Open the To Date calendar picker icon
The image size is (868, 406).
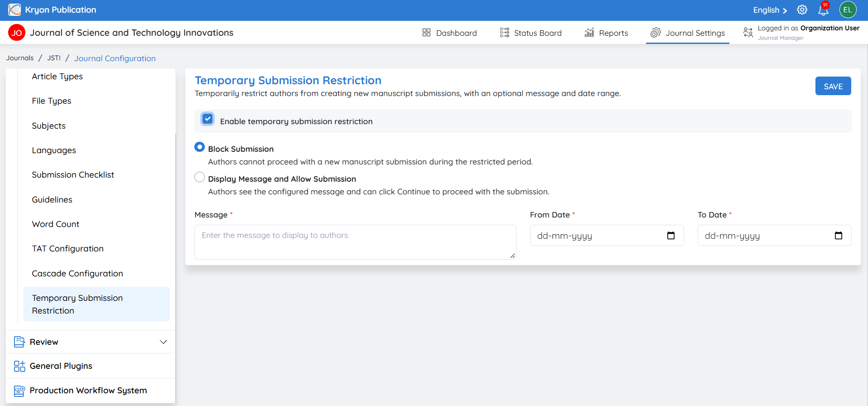839,236
